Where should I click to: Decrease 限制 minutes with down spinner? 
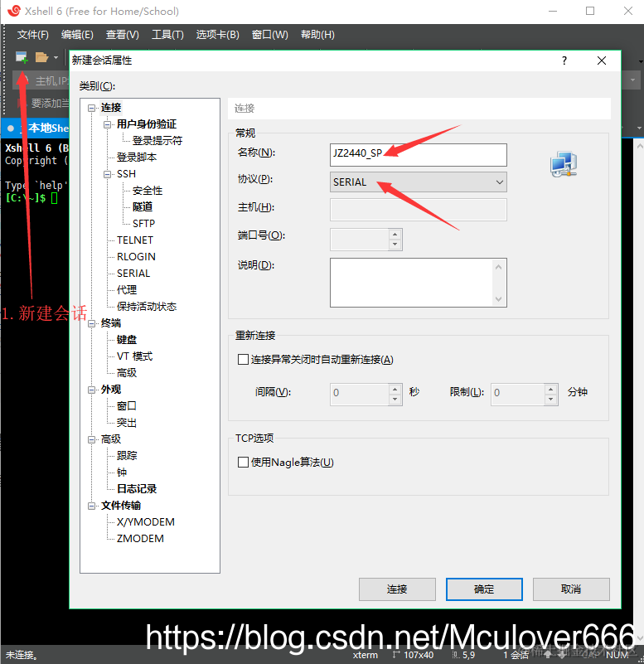pos(550,400)
